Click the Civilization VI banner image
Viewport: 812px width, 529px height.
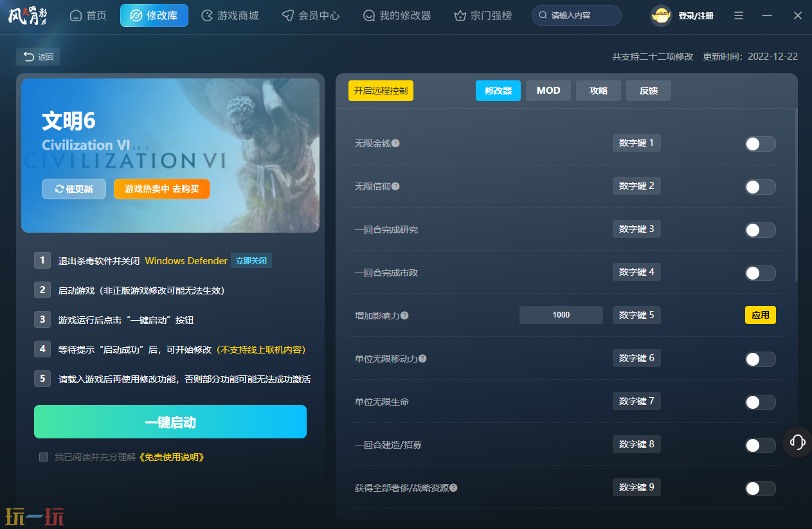170,155
